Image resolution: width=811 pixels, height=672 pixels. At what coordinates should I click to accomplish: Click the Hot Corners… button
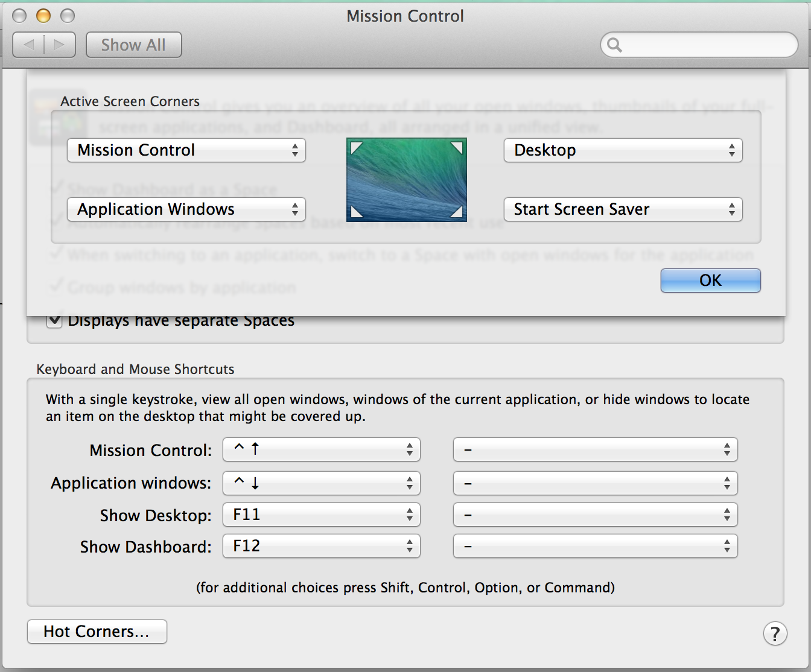(97, 632)
